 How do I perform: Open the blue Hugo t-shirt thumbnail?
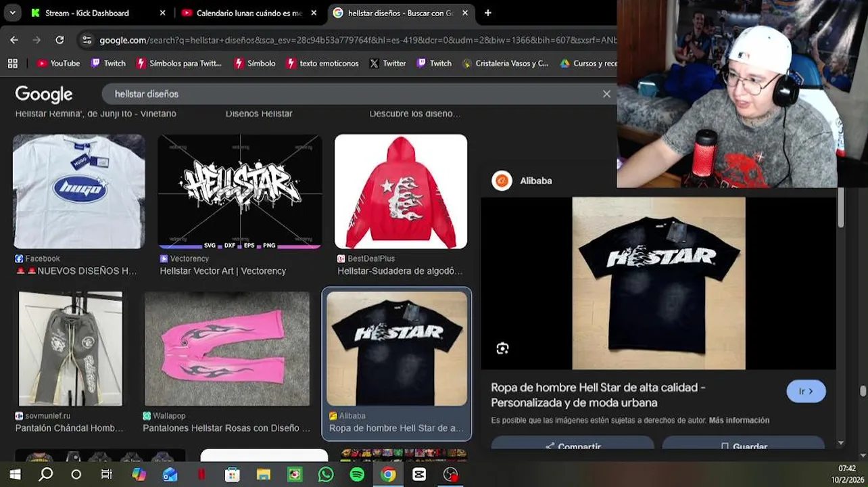79,191
